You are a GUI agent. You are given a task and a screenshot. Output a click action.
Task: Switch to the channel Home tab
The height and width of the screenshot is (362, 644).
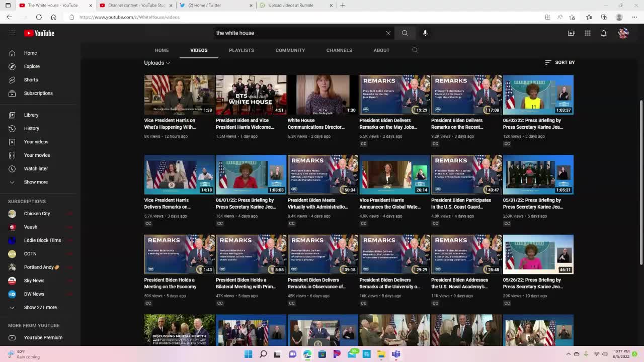[x=162, y=50]
